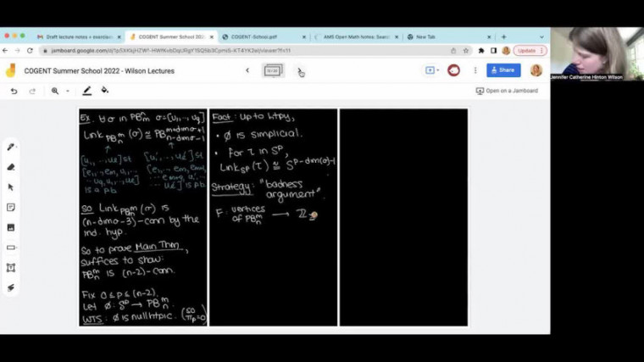Select the Text box tool
Viewport: 644px width, 362px height.
click(x=11, y=267)
